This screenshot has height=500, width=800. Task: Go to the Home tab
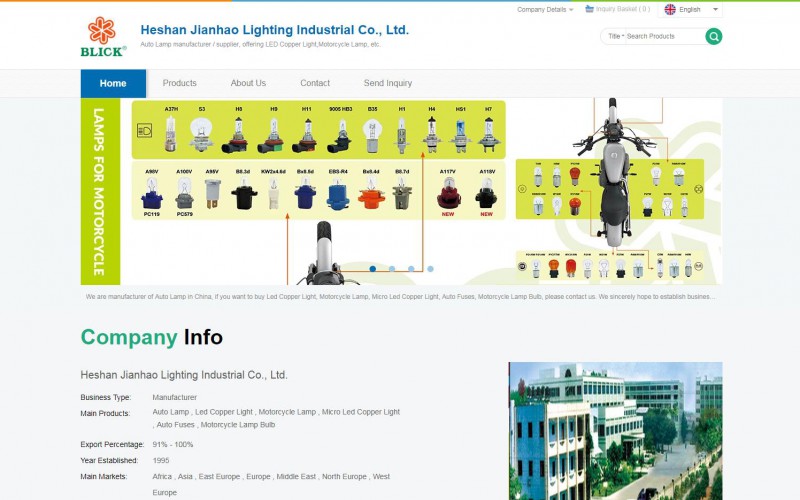tap(113, 83)
